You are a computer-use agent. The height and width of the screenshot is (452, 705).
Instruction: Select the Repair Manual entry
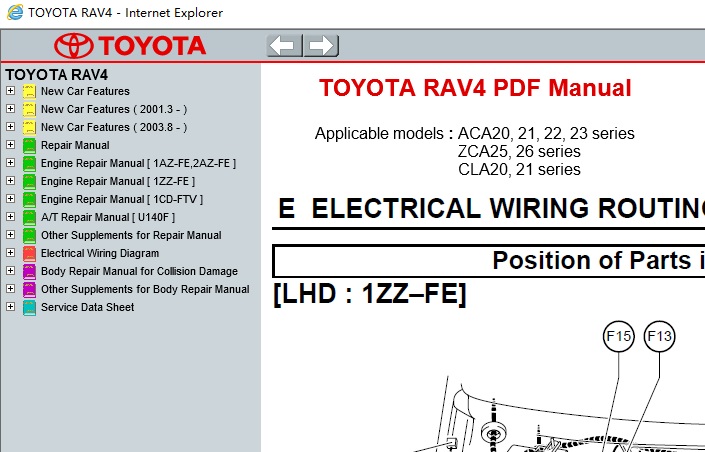(x=75, y=145)
